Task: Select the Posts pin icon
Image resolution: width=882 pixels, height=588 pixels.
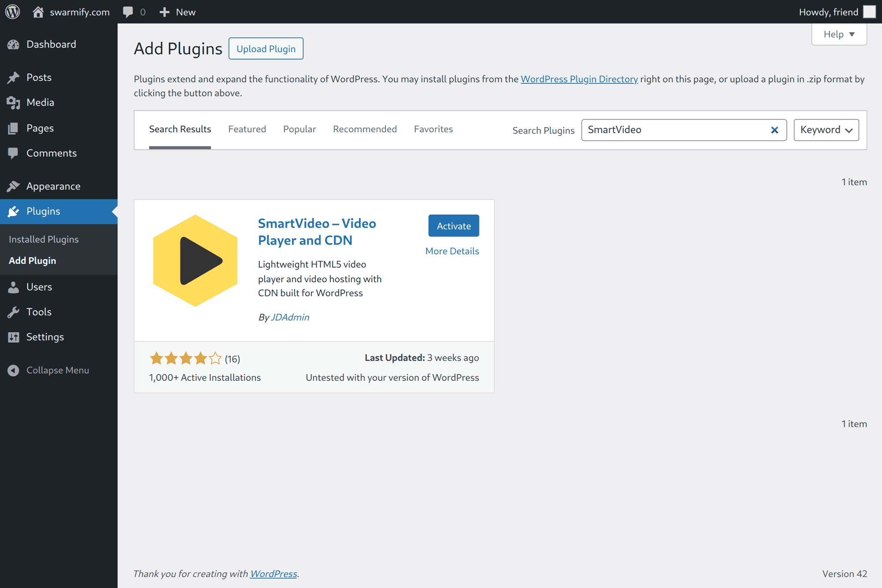Action: click(x=14, y=77)
